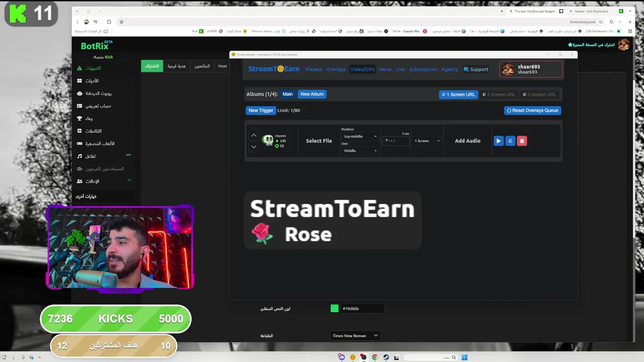644x362 pixels.
Task: Switch to المتابعون followers tab
Action: coord(202,66)
